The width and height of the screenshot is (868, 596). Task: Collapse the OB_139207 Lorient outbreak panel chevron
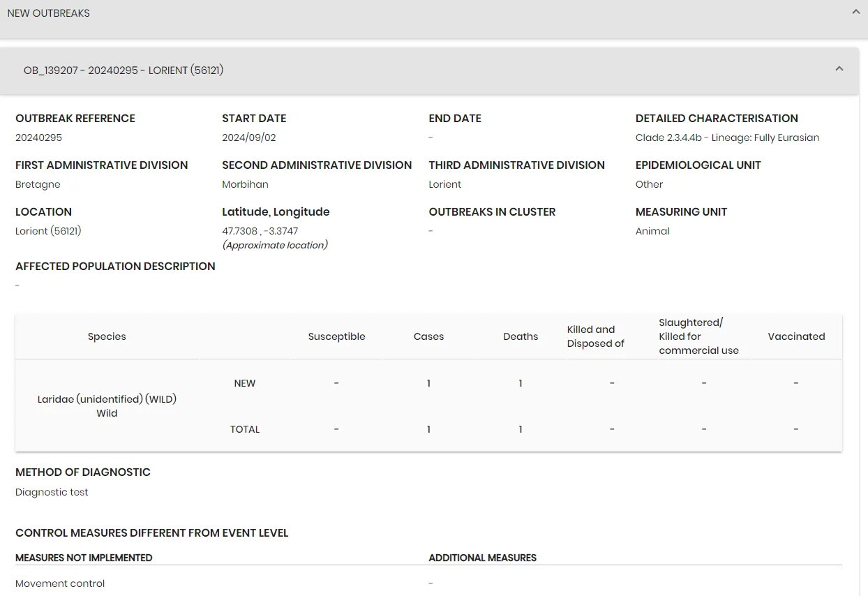click(839, 69)
